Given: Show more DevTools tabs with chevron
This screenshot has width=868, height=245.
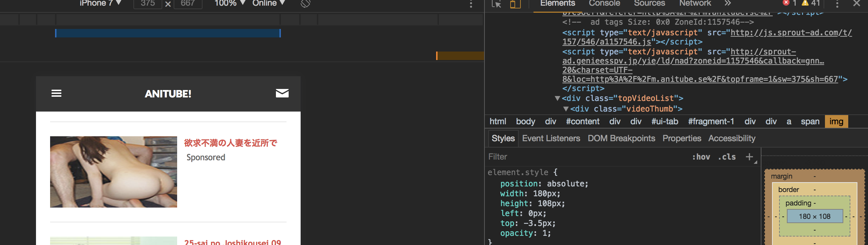Looking at the screenshot, I should coord(728,3).
